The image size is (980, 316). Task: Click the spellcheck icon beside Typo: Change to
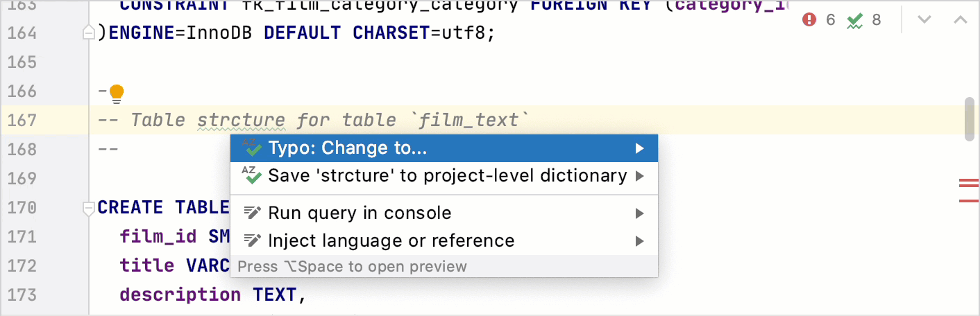click(251, 148)
